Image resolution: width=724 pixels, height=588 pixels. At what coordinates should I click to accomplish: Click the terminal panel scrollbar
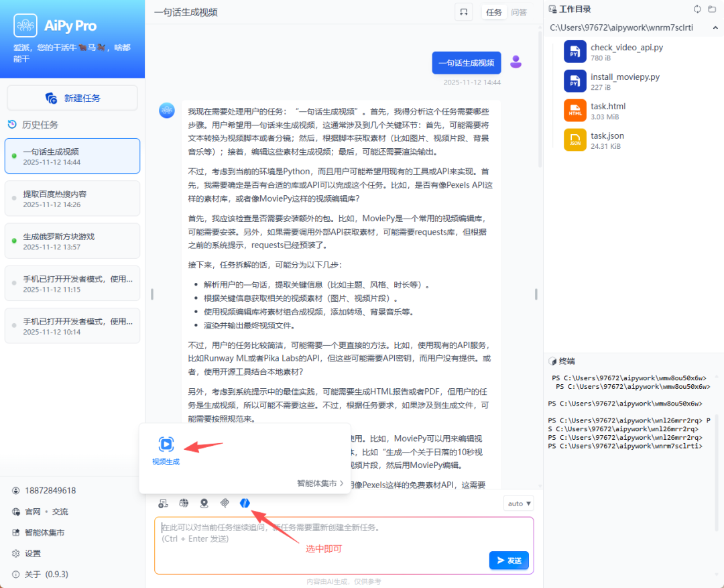click(717, 471)
